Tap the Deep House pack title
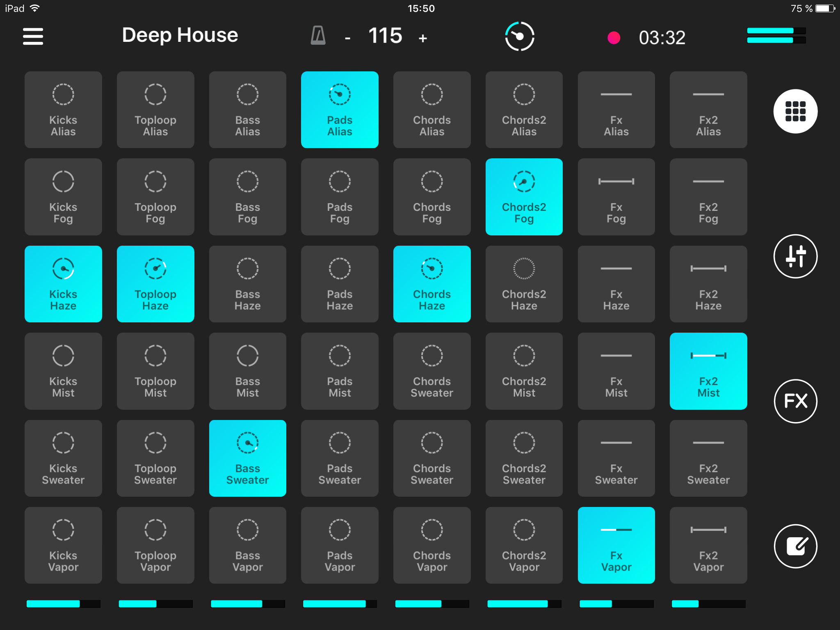The height and width of the screenshot is (630, 840). click(180, 35)
